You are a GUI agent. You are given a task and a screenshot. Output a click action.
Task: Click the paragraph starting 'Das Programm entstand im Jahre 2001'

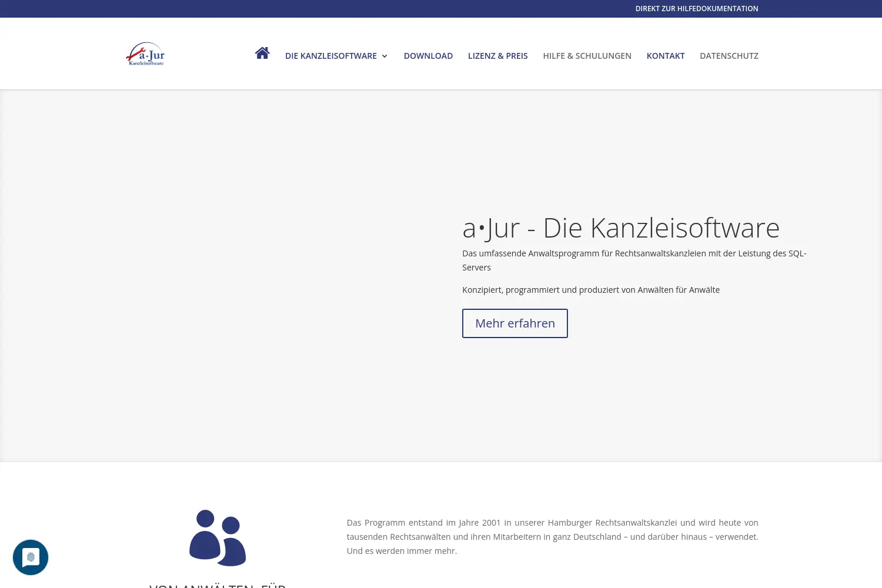click(553, 537)
